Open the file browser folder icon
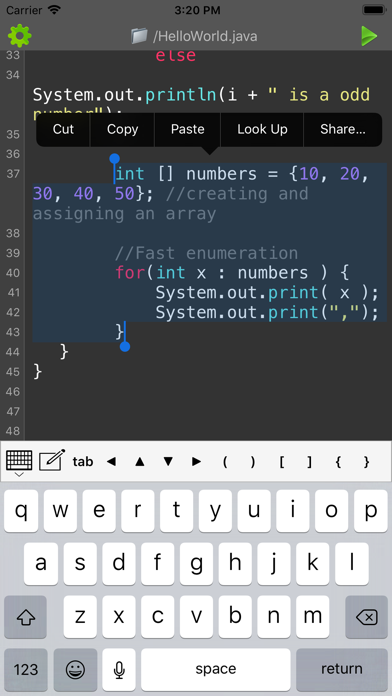This screenshot has height=696, width=392. 139,36
